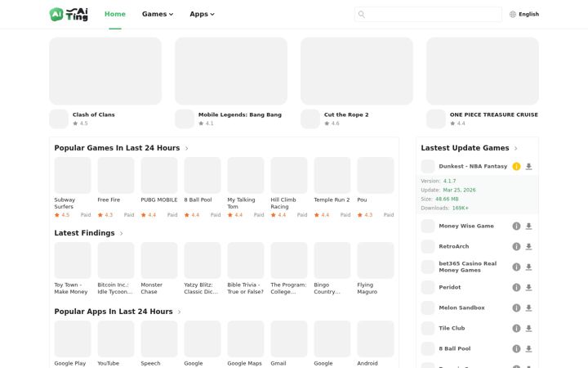Expand Popular Games In Last 24 Hours arrow
The image size is (588, 368).
point(186,148)
